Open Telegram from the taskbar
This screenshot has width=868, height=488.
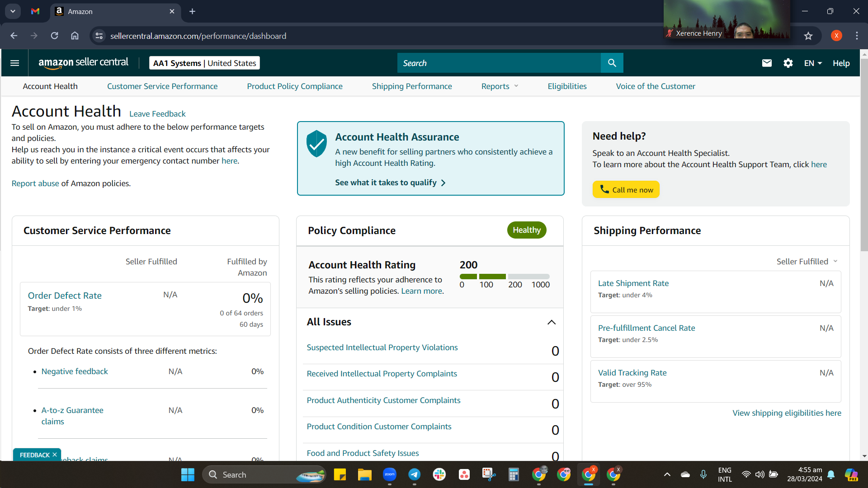[415, 474]
